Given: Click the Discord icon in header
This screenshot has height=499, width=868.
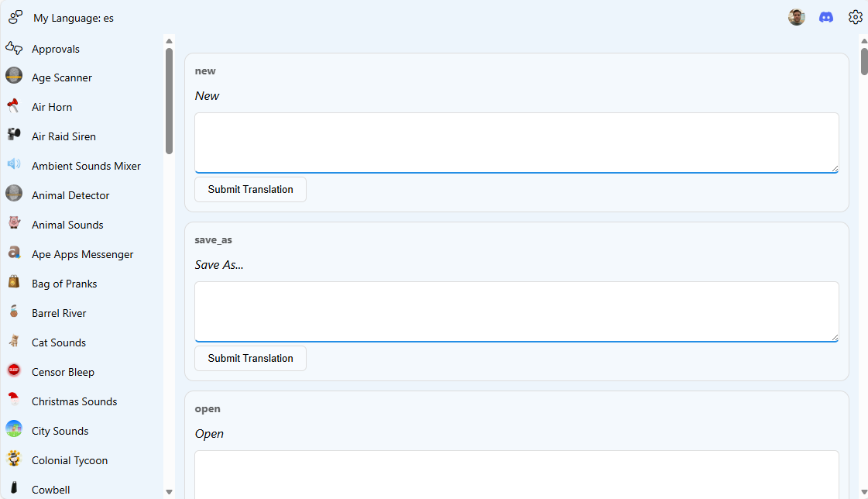Looking at the screenshot, I should click(826, 17).
